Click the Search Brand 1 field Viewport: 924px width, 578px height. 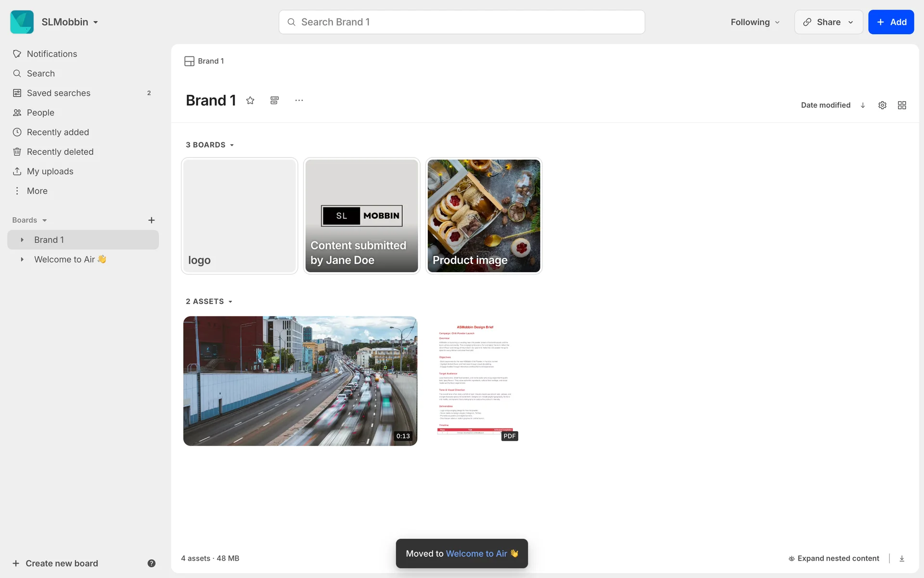[x=462, y=22]
